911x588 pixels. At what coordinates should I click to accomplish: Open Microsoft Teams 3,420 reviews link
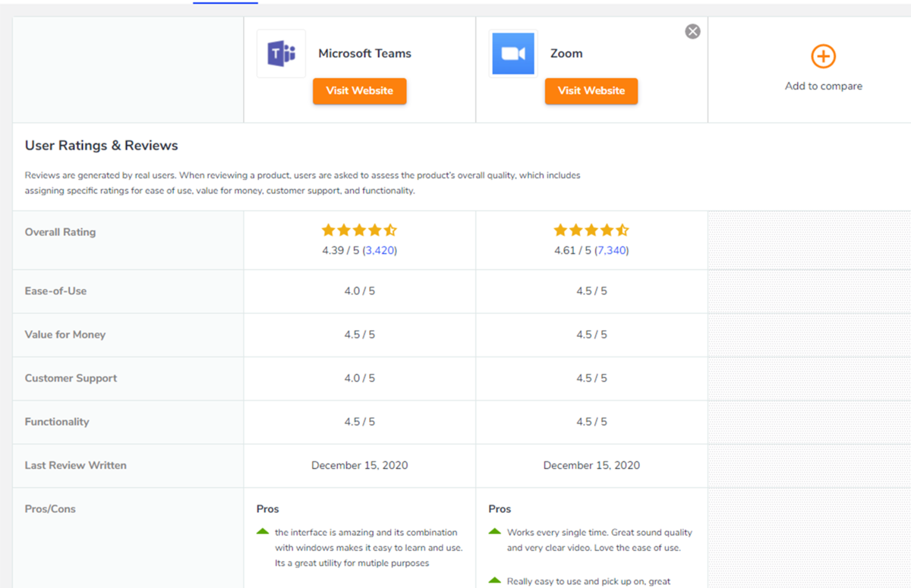(x=380, y=250)
